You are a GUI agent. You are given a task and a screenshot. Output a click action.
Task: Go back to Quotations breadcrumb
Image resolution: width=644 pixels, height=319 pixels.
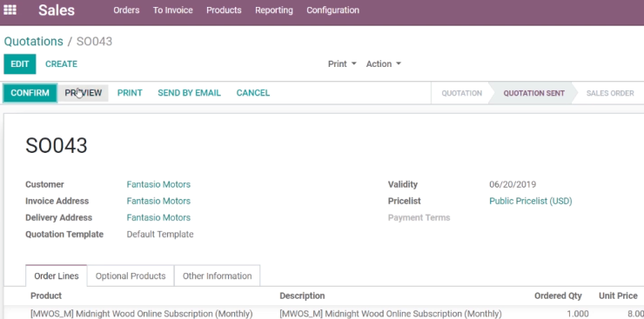(x=34, y=42)
